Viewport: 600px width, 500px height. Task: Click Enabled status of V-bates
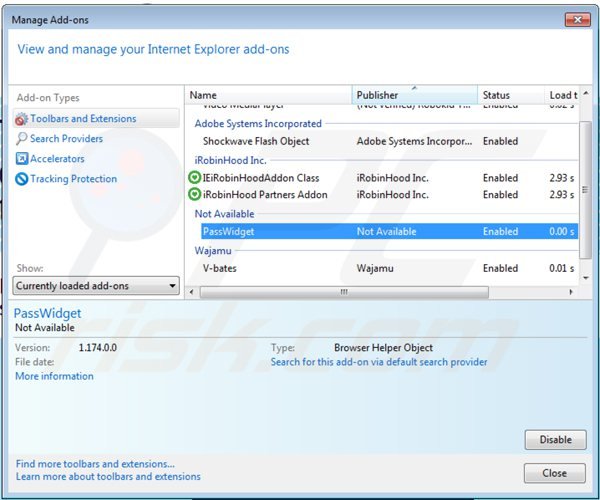[x=501, y=268]
